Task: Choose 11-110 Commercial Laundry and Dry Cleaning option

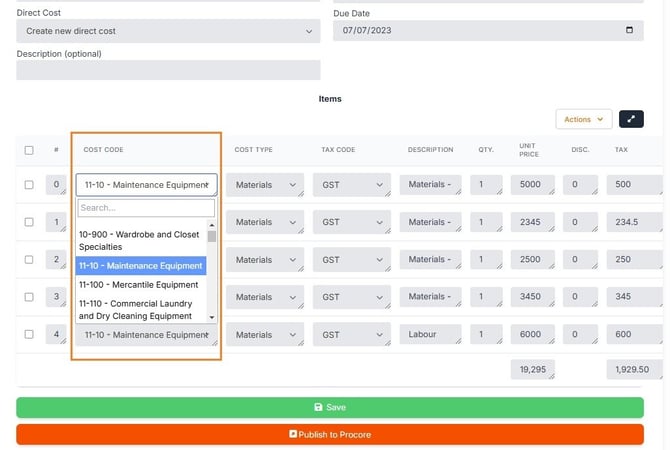Action: click(x=141, y=310)
